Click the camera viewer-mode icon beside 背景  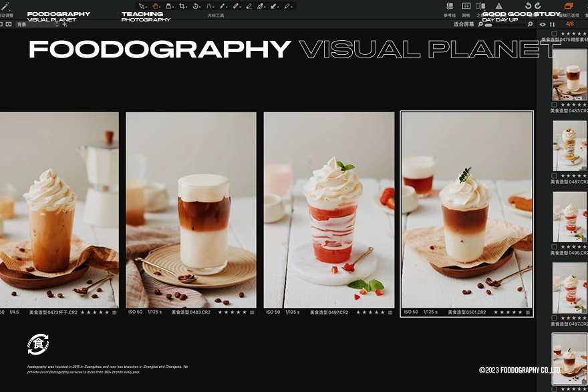8,24
